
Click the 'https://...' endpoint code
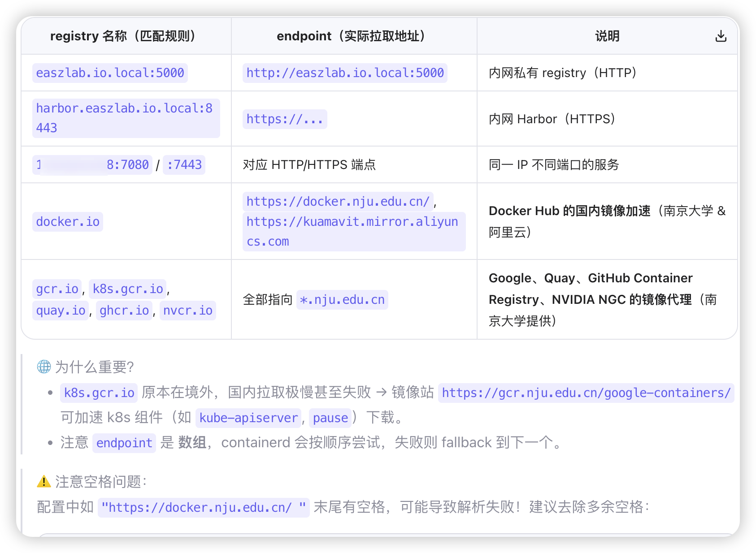point(285,119)
